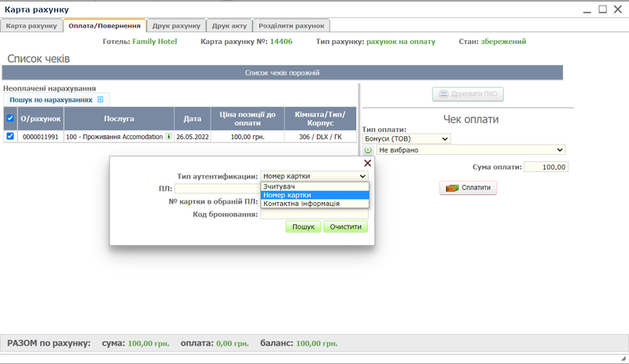Open the 'Не вибрано' dropdown list

pos(471,149)
